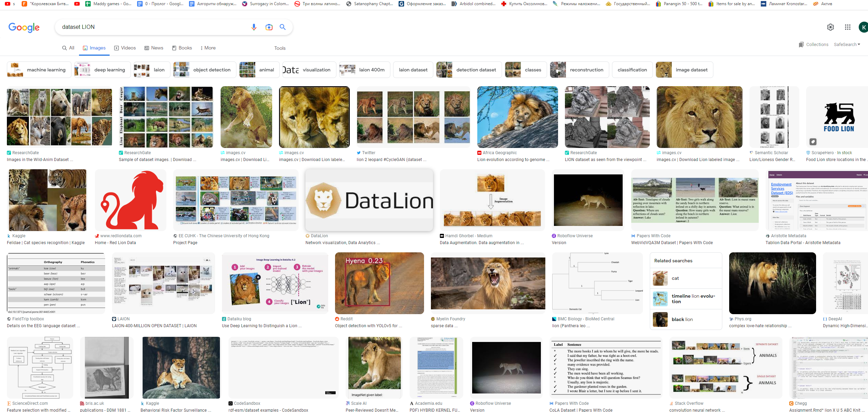The height and width of the screenshot is (412, 868).
Task: Click the voice search microphone icon
Action: (254, 27)
